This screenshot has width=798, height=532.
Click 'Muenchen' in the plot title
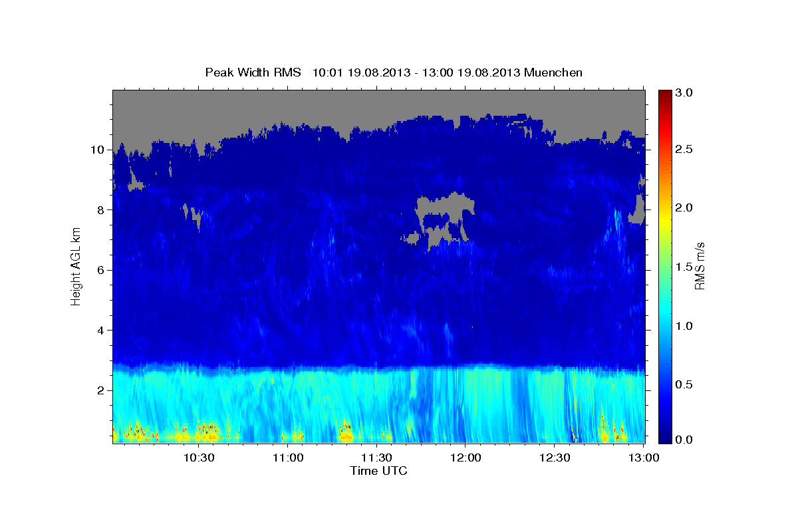[x=553, y=72]
